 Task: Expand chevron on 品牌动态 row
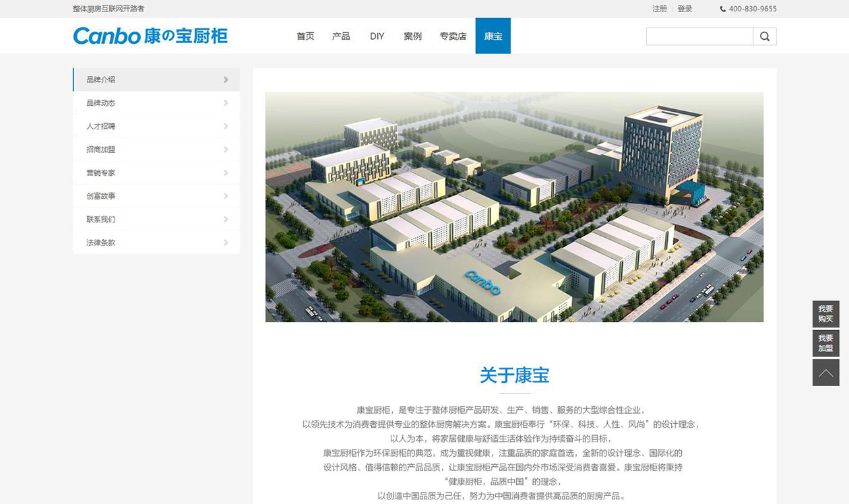point(226,103)
